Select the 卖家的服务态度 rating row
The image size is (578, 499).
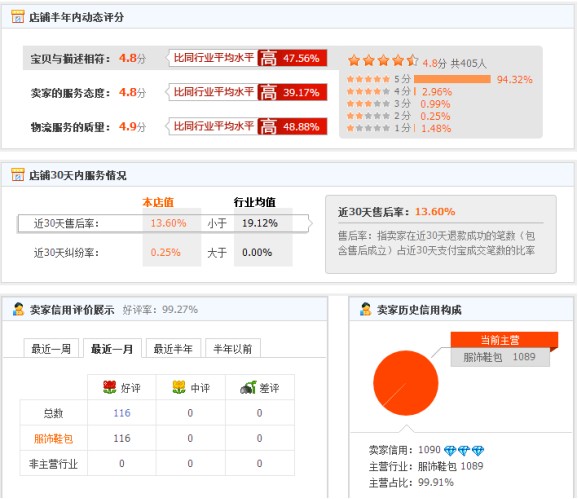coord(178,92)
